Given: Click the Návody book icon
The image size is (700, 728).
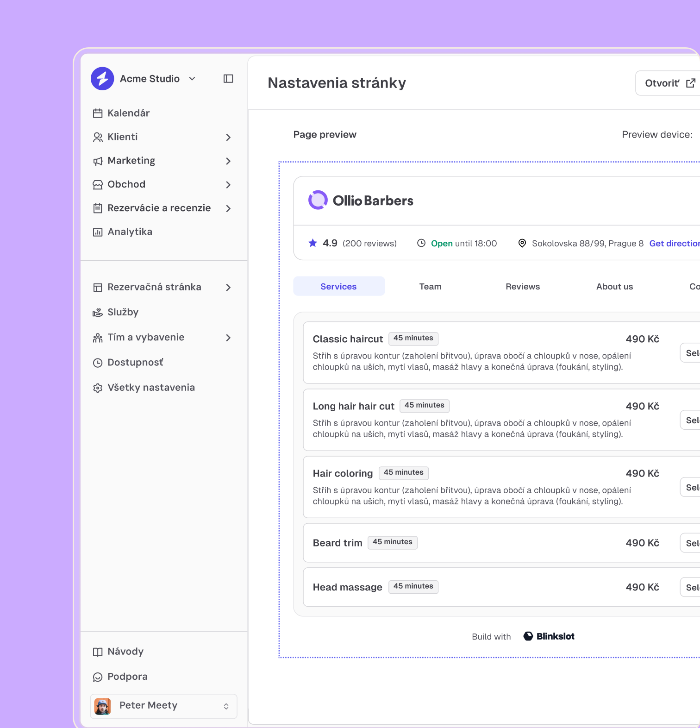Looking at the screenshot, I should pos(98,652).
